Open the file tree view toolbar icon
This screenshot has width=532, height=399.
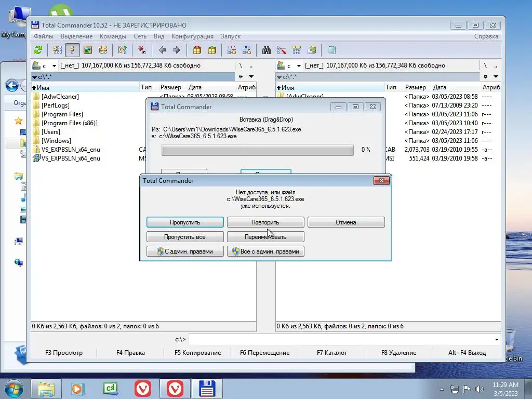coord(103,50)
